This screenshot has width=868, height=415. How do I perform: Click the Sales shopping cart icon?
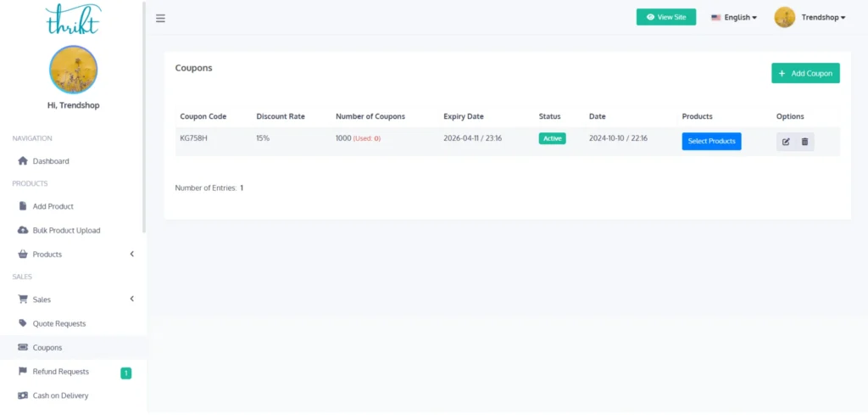click(23, 300)
